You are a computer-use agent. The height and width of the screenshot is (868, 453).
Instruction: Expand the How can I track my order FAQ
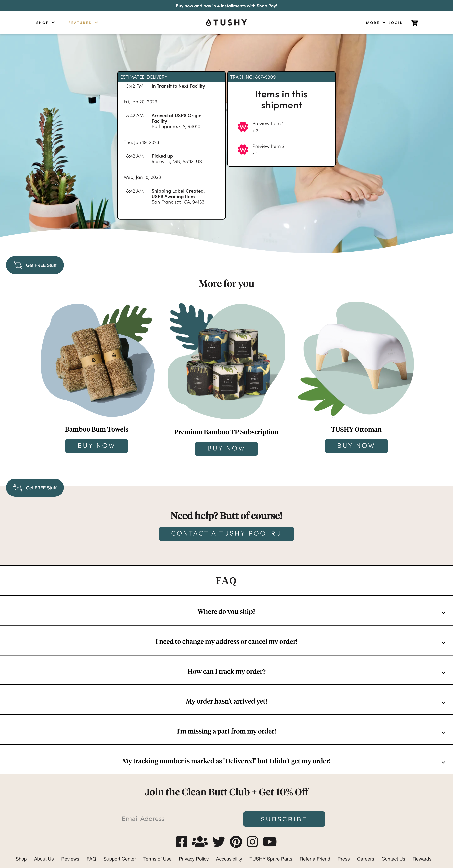pos(226,671)
